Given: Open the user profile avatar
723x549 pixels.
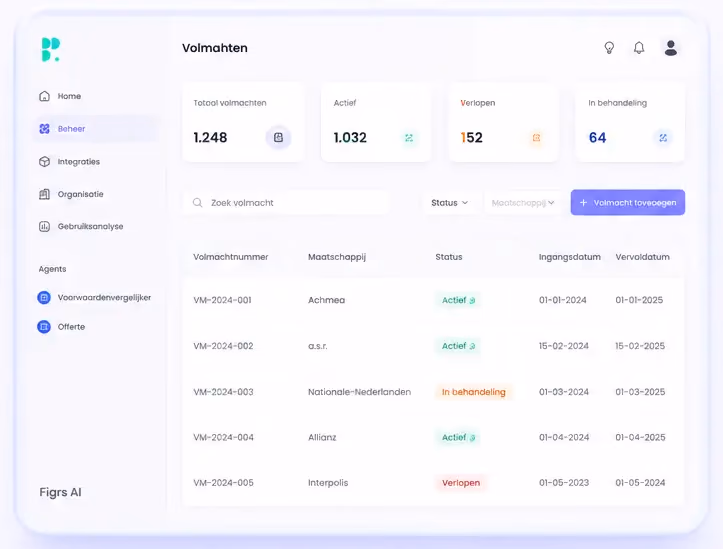Looking at the screenshot, I should pos(671,47).
